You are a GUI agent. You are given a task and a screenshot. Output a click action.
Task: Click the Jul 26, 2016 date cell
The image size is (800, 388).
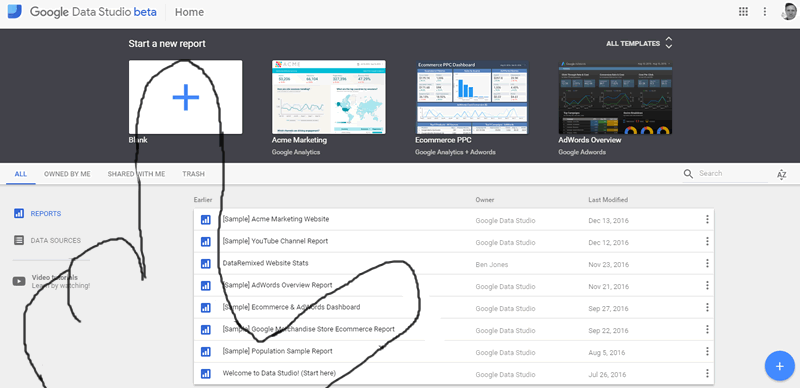607,375
